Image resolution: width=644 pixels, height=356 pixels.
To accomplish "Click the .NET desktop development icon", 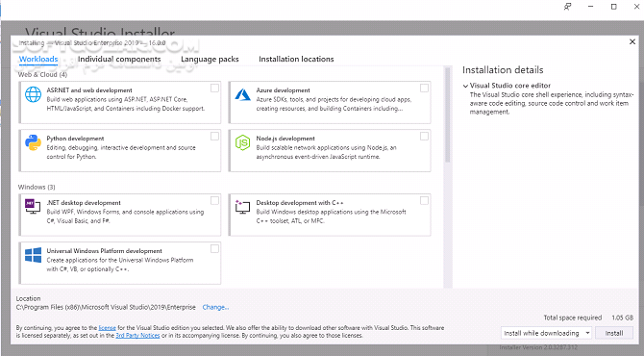I will click(x=33, y=206).
